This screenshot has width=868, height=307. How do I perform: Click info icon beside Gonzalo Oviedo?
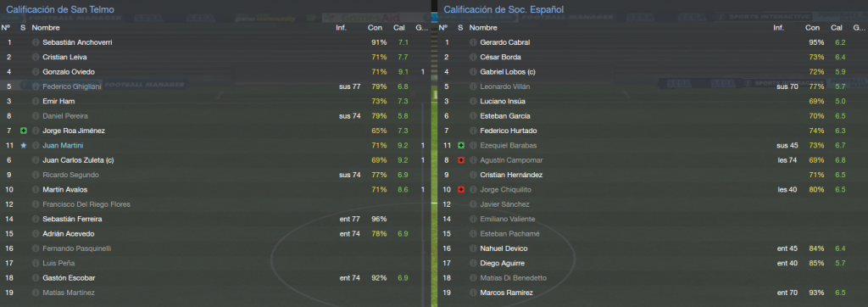[x=36, y=71]
